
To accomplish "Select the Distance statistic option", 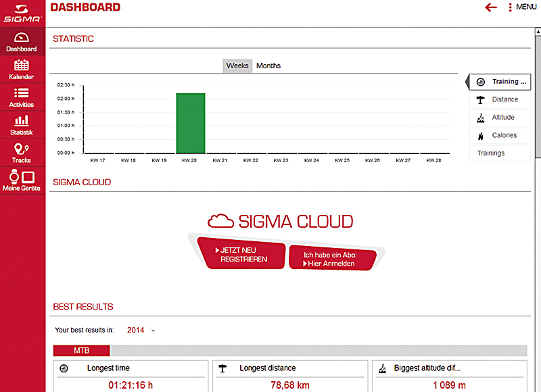I will pyautogui.click(x=500, y=99).
